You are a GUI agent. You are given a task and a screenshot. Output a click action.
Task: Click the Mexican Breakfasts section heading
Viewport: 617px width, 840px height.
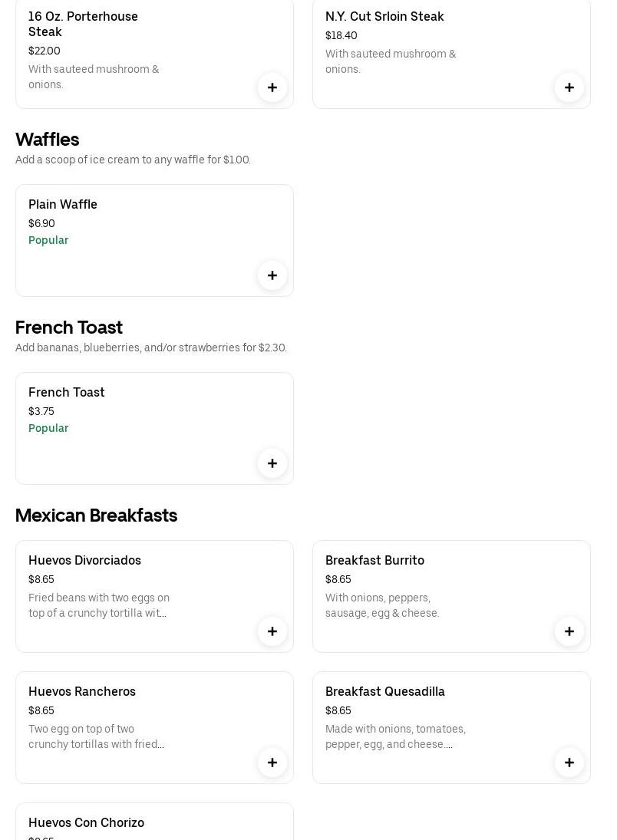click(x=97, y=516)
